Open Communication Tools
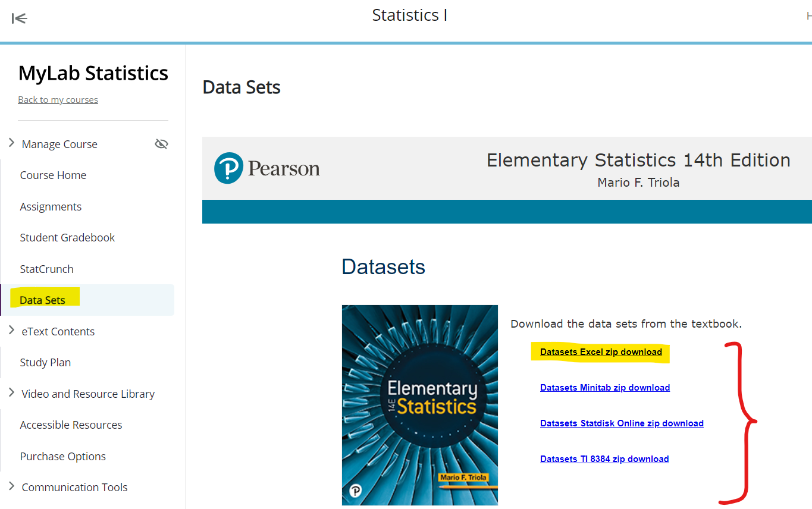812x509 pixels. 74,487
